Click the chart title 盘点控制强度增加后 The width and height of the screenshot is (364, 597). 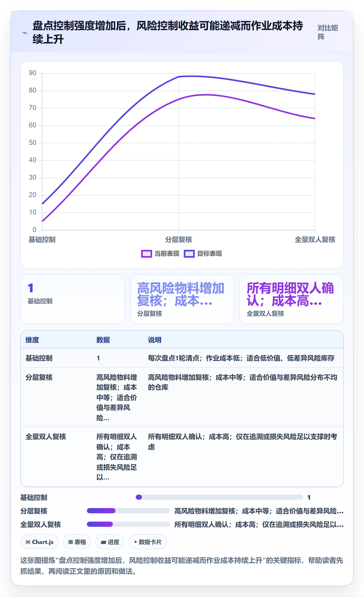168,32
